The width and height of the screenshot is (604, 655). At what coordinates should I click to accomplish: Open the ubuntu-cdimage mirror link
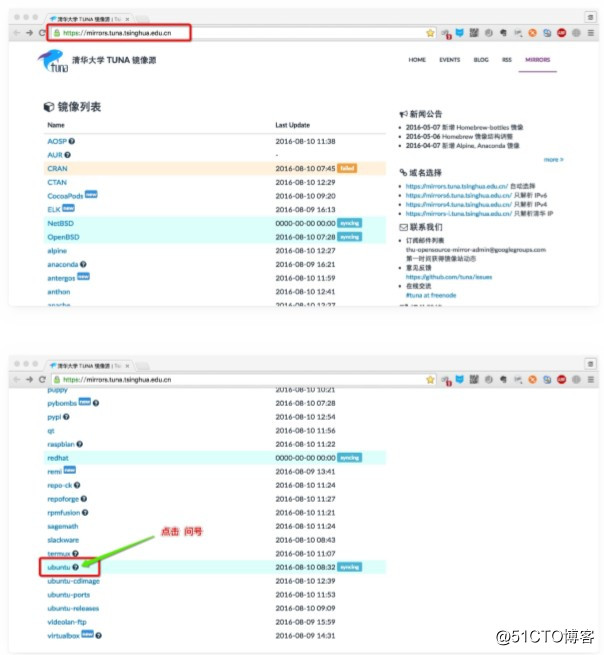74,581
